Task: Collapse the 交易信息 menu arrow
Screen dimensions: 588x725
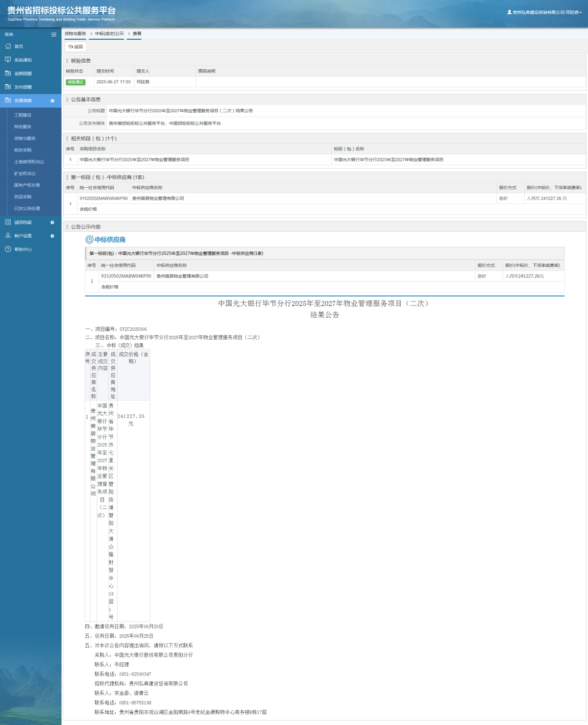Action: [x=52, y=100]
